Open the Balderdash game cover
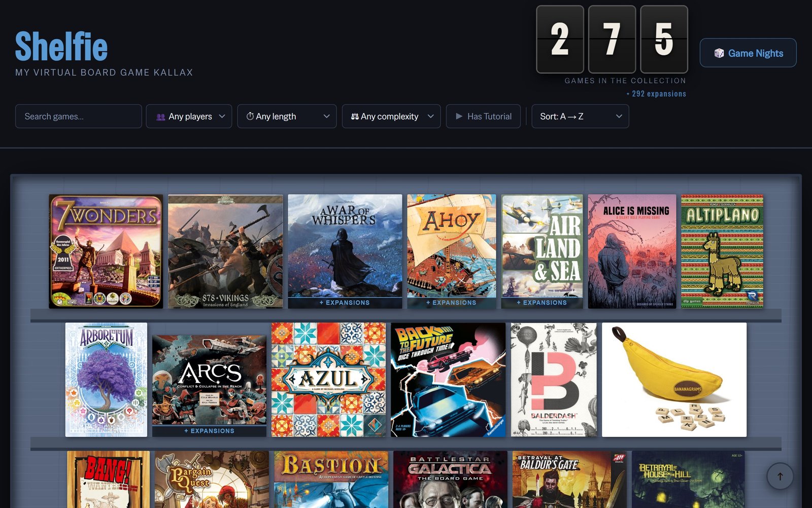The image size is (812, 508). click(x=554, y=379)
